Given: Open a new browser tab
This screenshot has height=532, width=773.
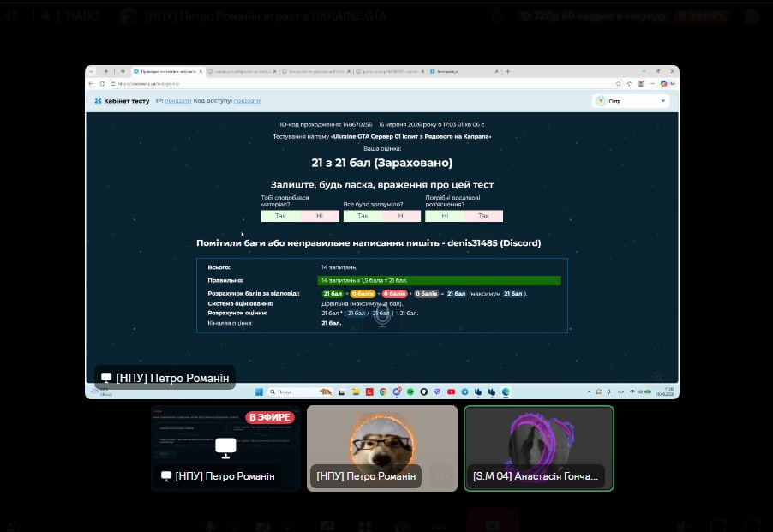Looking at the screenshot, I should (x=508, y=71).
